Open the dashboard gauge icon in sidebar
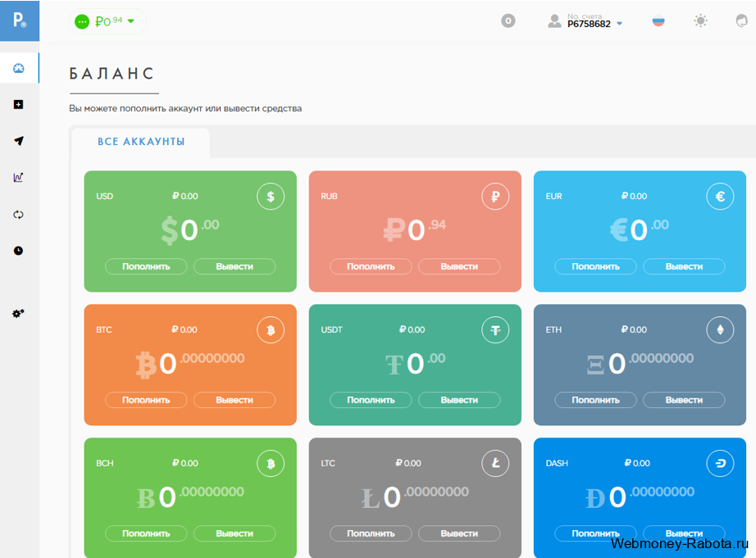Screen dimensions: 756x558 click(x=19, y=68)
